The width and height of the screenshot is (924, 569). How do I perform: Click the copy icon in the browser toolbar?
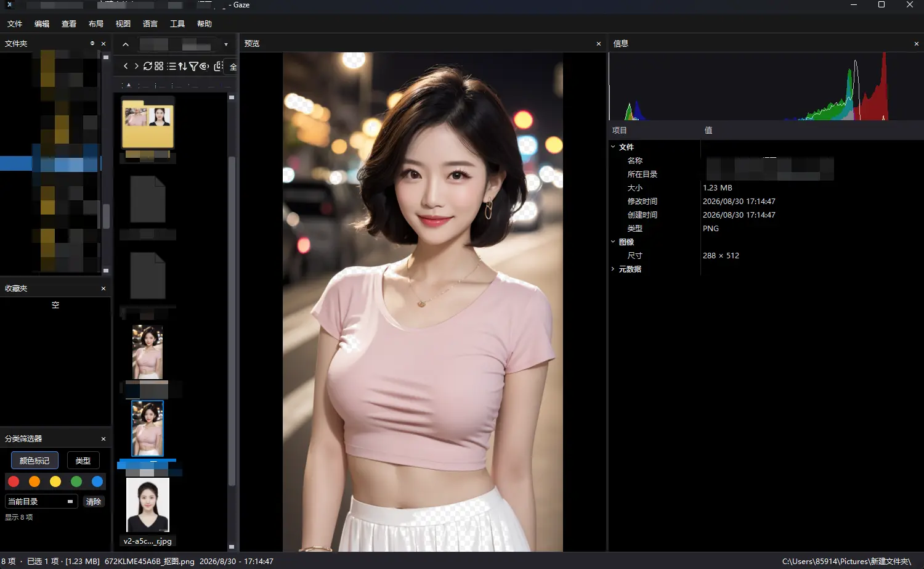coord(218,66)
